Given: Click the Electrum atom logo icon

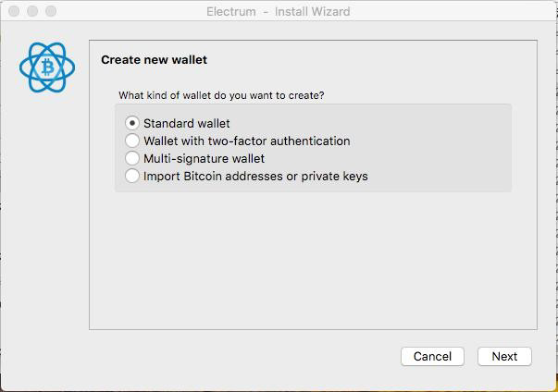Looking at the screenshot, I should [x=47, y=67].
